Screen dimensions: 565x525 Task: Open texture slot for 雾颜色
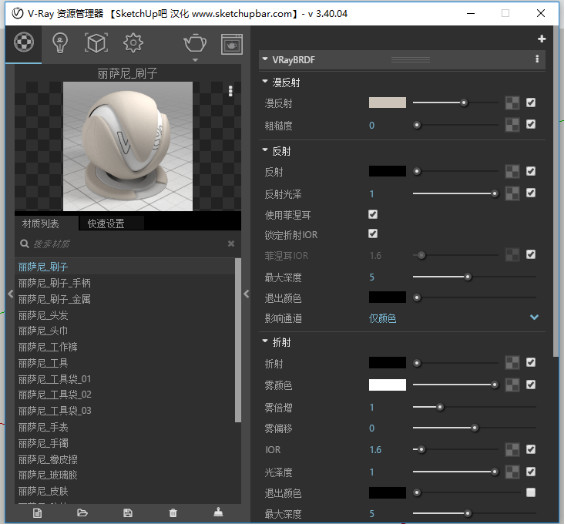[x=512, y=385]
